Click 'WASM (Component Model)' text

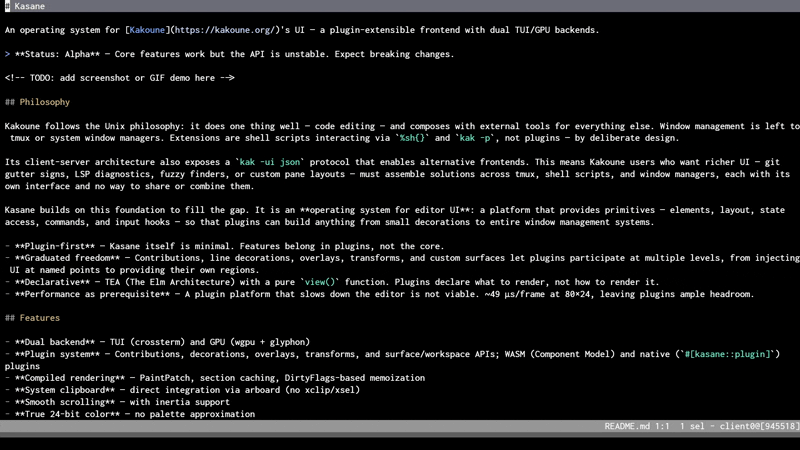click(560, 354)
